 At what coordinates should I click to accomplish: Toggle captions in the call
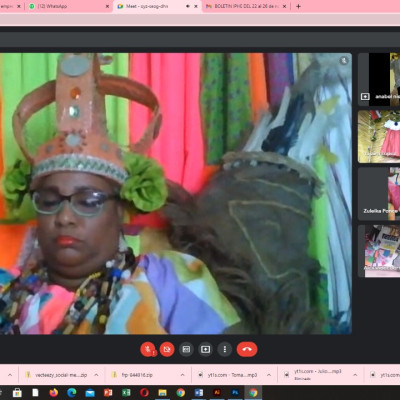186,349
